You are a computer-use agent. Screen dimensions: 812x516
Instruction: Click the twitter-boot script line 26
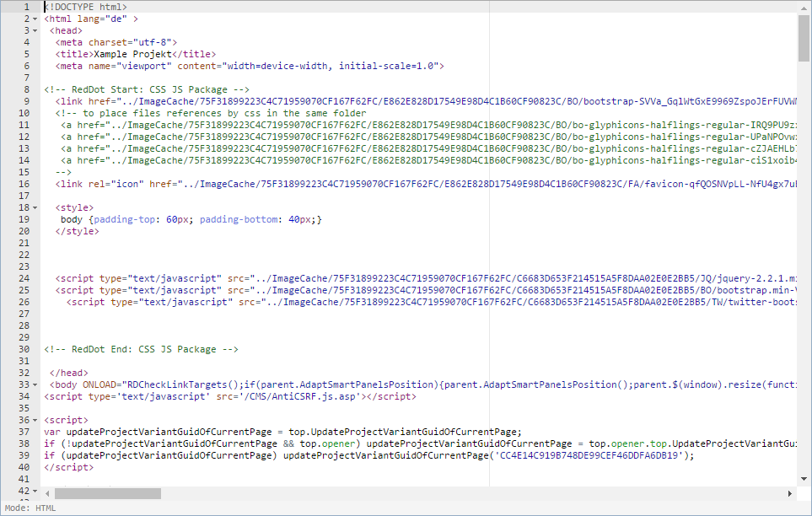tap(432, 302)
